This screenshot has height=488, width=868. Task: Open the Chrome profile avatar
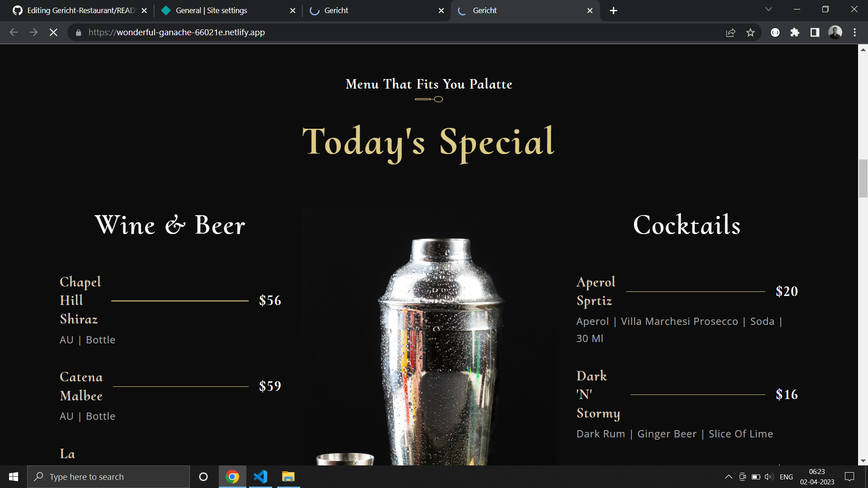tap(835, 33)
